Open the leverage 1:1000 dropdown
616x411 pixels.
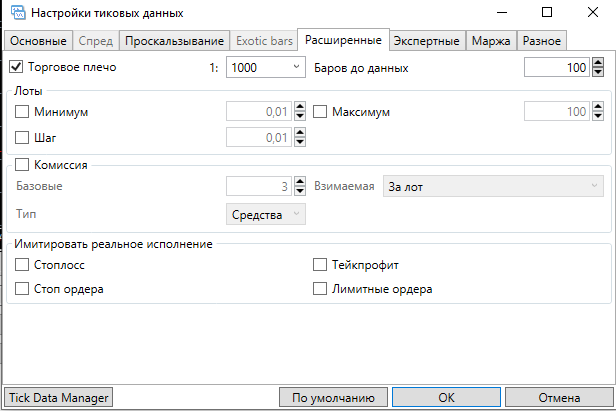point(266,67)
